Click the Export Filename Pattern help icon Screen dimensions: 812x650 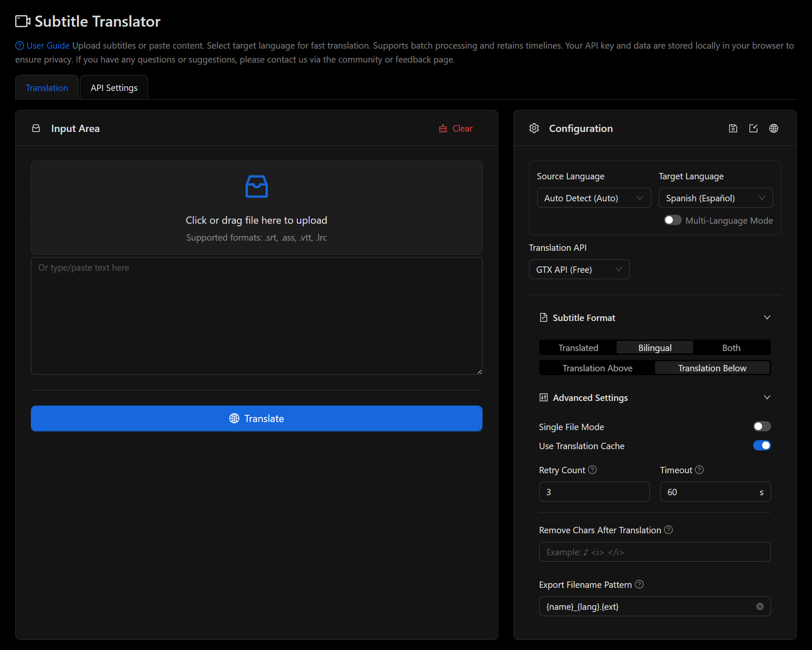pyautogui.click(x=639, y=584)
